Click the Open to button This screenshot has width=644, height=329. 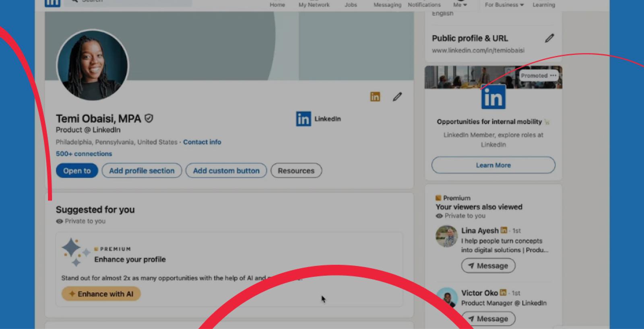click(77, 171)
